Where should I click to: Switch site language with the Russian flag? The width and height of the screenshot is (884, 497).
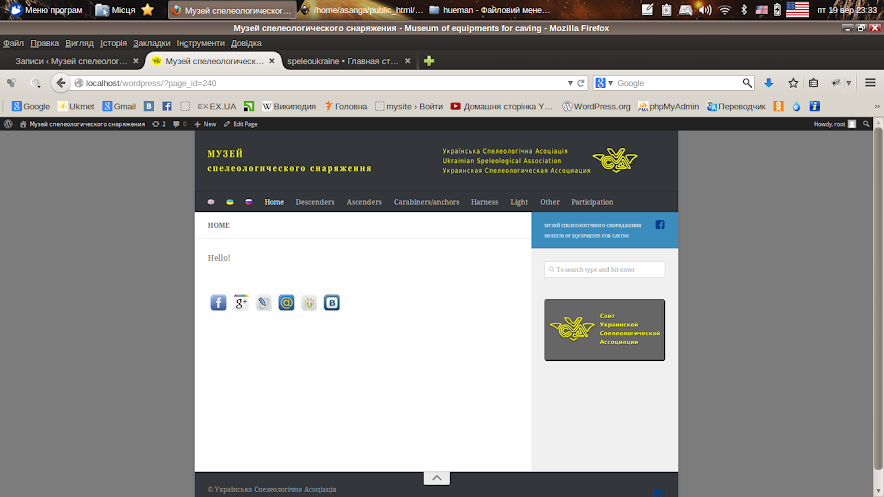point(249,202)
